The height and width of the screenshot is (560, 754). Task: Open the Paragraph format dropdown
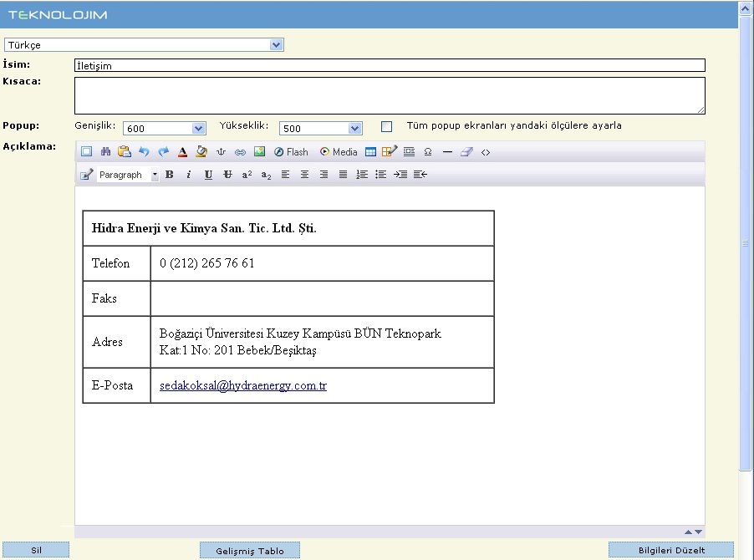pos(128,175)
